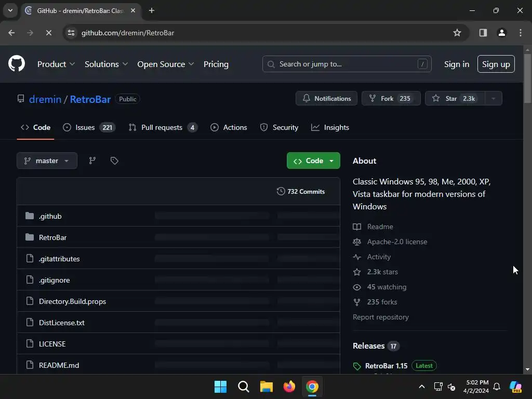The height and width of the screenshot is (399, 532).
Task: Click the Sign up button
Action: [496, 64]
